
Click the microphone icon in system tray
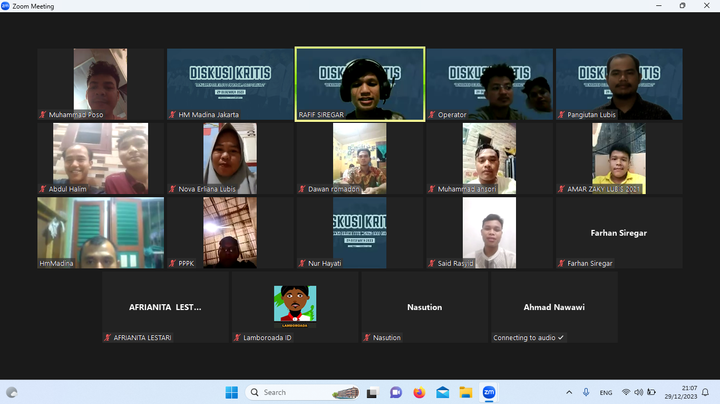586,392
